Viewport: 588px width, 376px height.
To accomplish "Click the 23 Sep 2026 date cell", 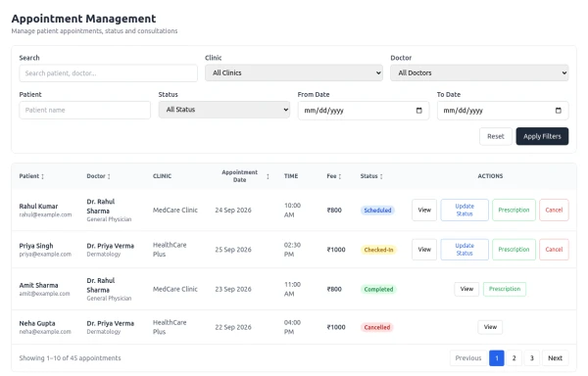I will (x=233, y=289).
